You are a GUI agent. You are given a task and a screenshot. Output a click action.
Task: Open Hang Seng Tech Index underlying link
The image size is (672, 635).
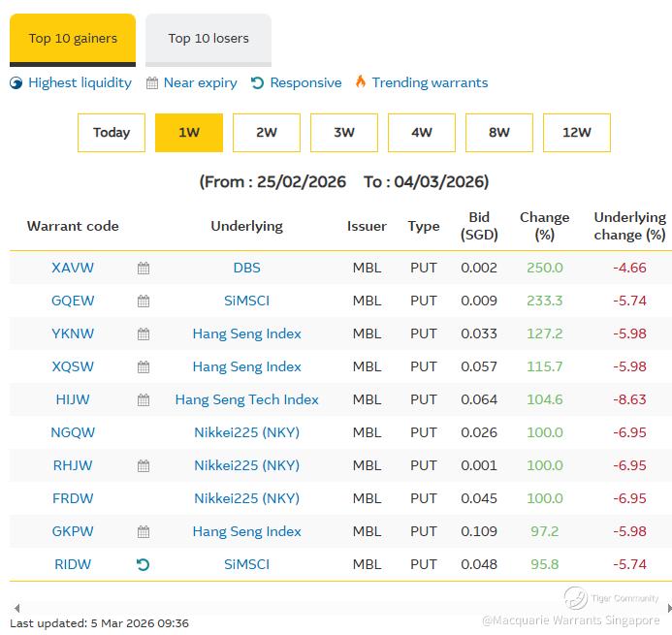(246, 399)
